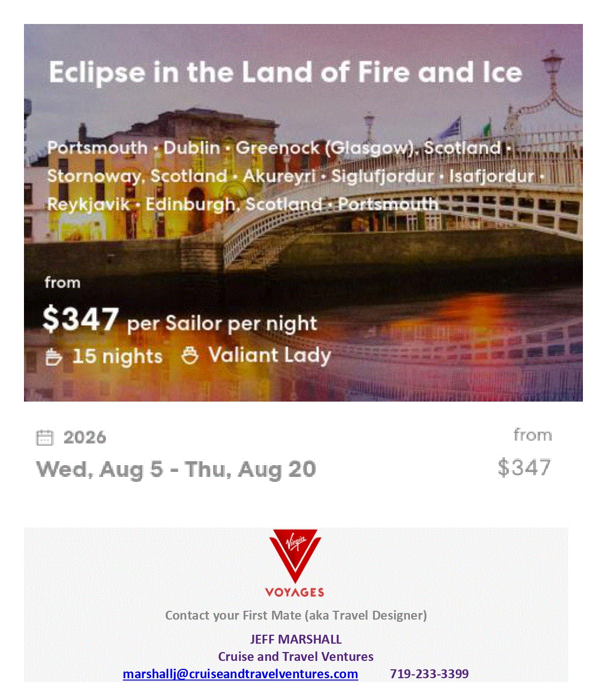The width and height of the screenshot is (603, 700).
Task: Click the Cruise and Travel Ventures text
Action: click(x=296, y=656)
